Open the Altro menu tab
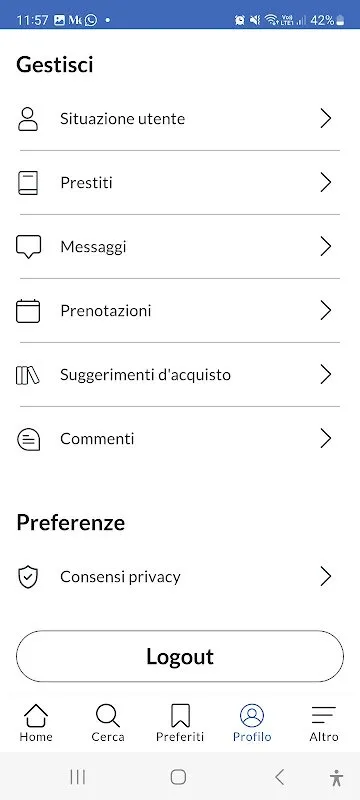The image size is (360, 800). (324, 723)
